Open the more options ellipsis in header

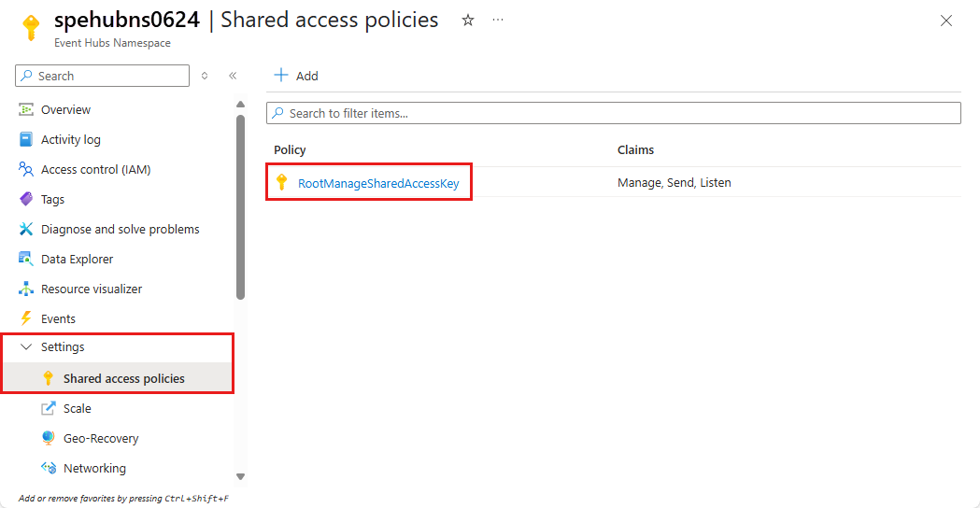[x=498, y=21]
